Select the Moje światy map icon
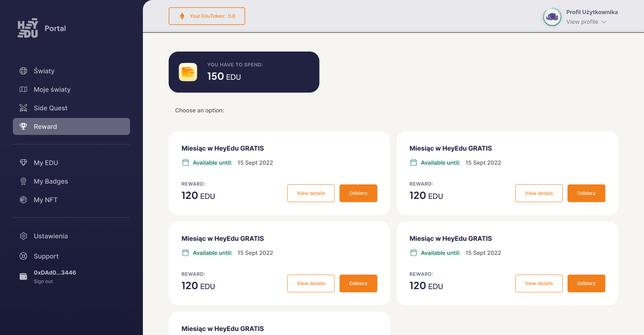This screenshot has width=644, height=335. coord(23,89)
